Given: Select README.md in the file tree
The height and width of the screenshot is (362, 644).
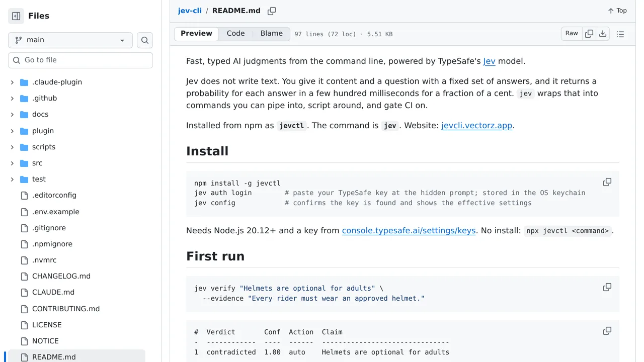Looking at the screenshot, I should pos(54,357).
